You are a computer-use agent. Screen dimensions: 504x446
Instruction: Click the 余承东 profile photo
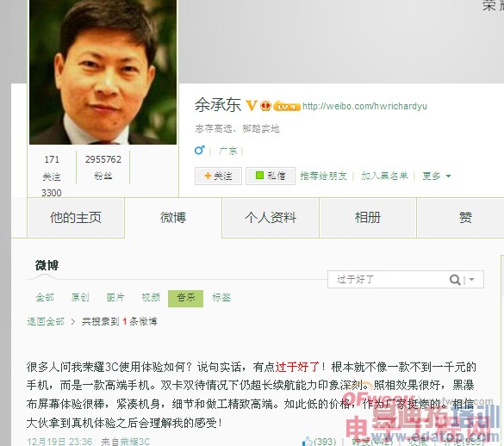click(x=103, y=72)
